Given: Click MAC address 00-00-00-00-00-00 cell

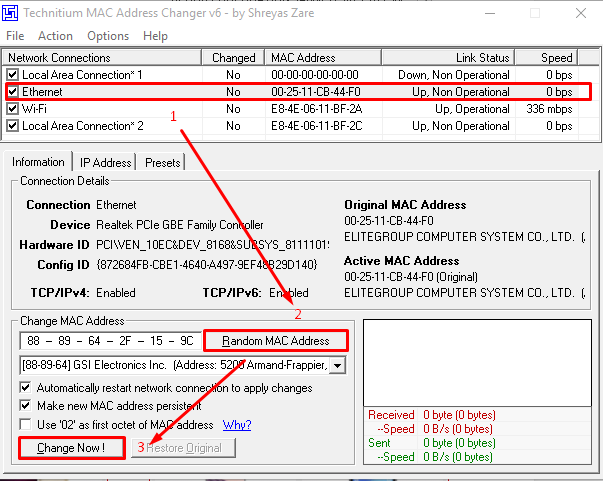Looking at the screenshot, I should (x=315, y=75).
